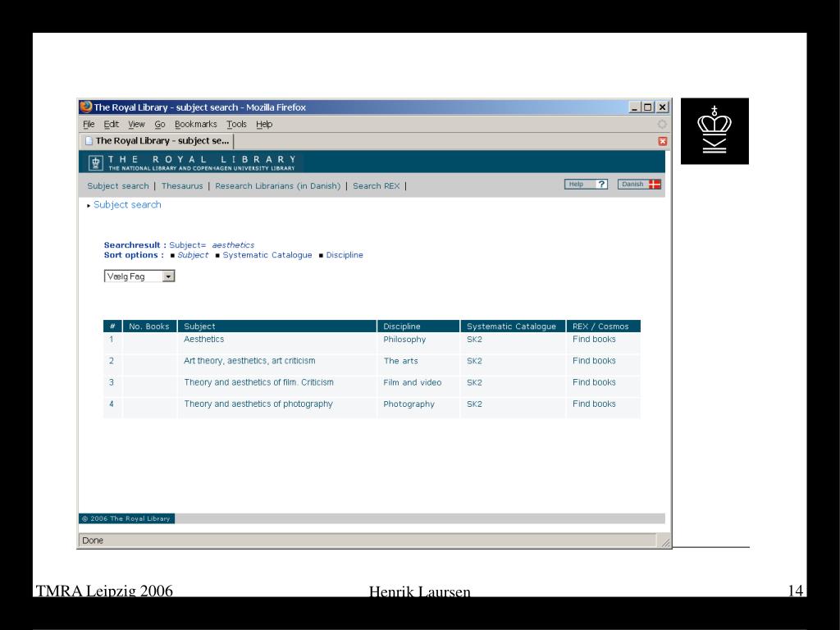Click 'The arts' discipline link
Screen dimensions: 840x630
pyautogui.click(x=400, y=361)
